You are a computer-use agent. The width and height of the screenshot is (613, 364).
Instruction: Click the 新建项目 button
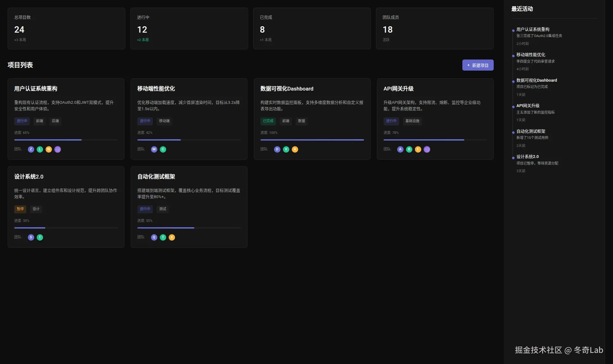478,65
